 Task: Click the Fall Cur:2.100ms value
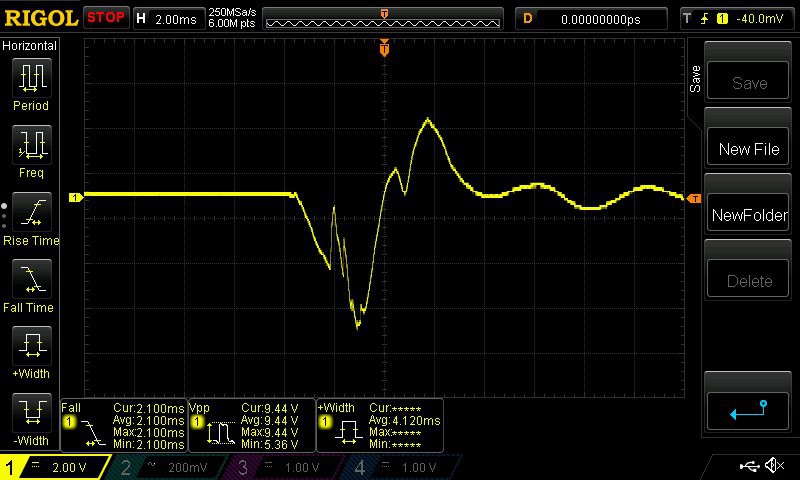[148, 408]
